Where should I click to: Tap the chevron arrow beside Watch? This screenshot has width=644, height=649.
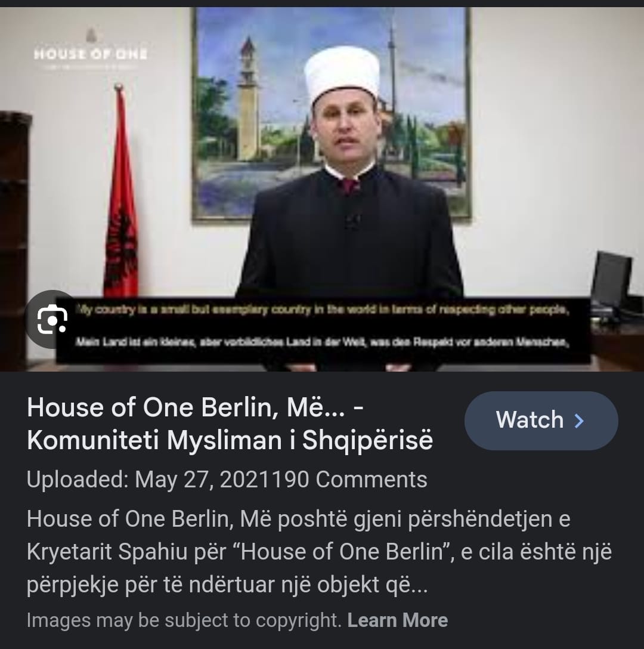tap(580, 421)
